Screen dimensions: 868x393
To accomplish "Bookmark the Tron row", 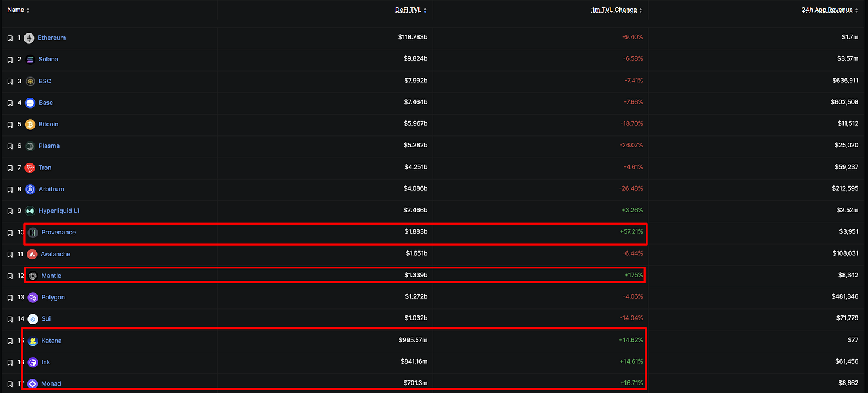I will [x=10, y=168].
